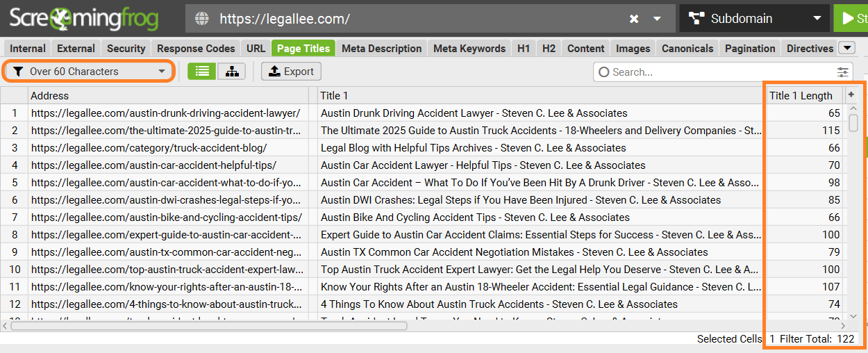Open the Meta Description tab

click(x=381, y=48)
